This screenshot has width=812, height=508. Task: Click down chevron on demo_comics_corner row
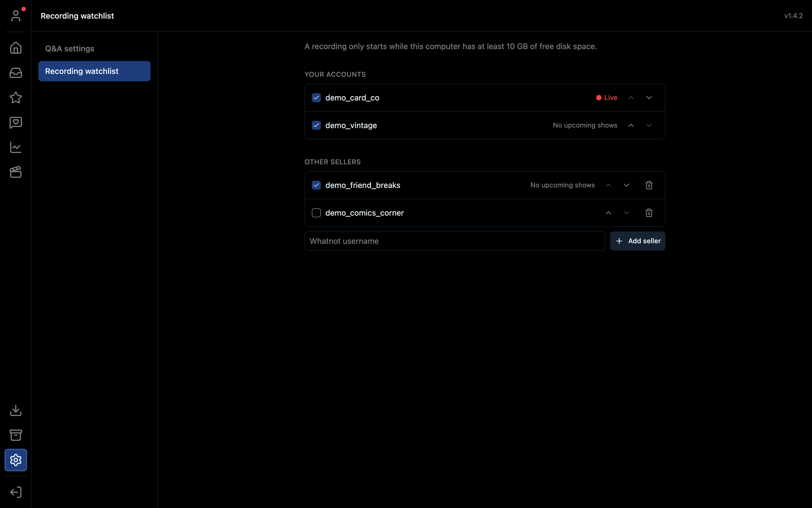click(x=626, y=213)
